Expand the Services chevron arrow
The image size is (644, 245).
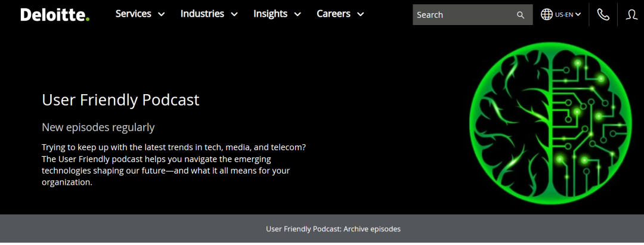(162, 14)
